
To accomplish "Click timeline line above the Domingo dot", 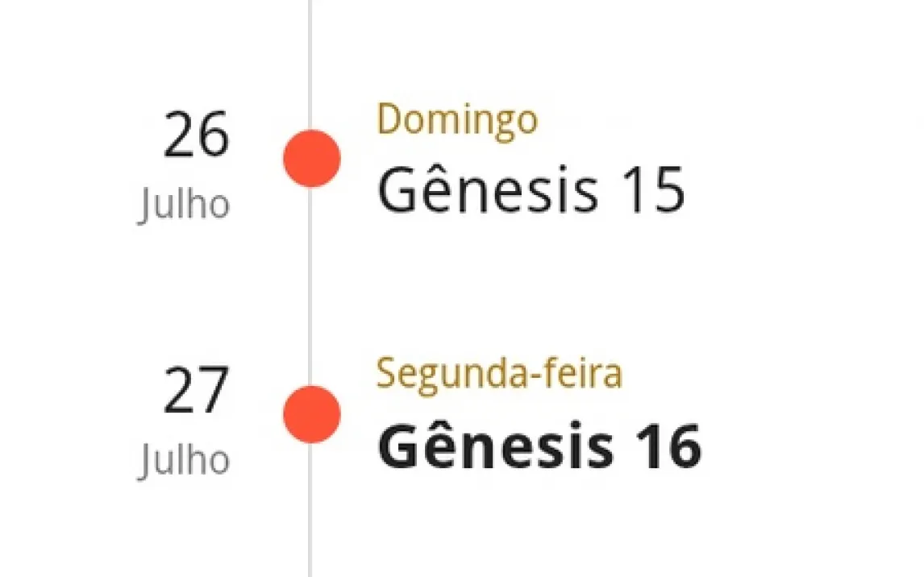I will pos(310,64).
